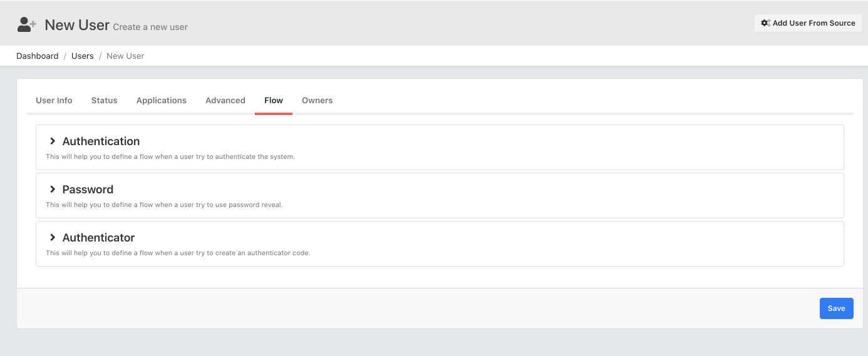This screenshot has width=868, height=356.
Task: Click the Password section title
Action: (x=88, y=190)
